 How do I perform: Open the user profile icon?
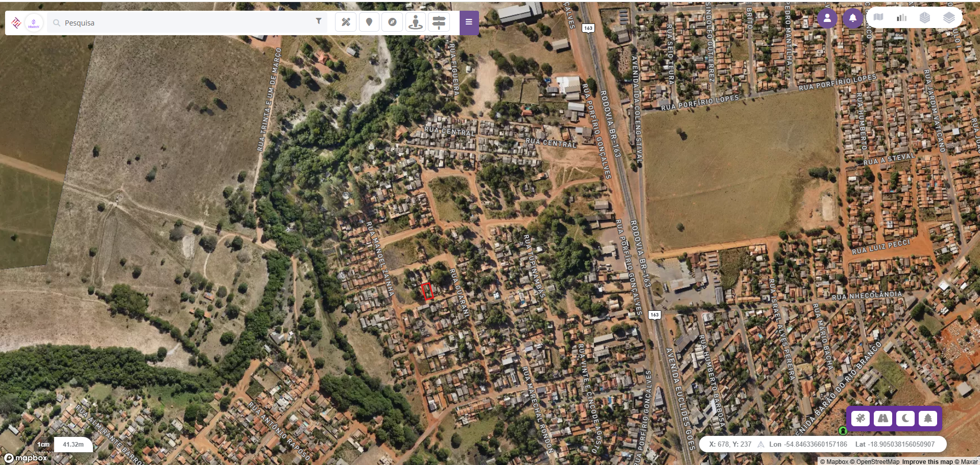[x=827, y=18]
